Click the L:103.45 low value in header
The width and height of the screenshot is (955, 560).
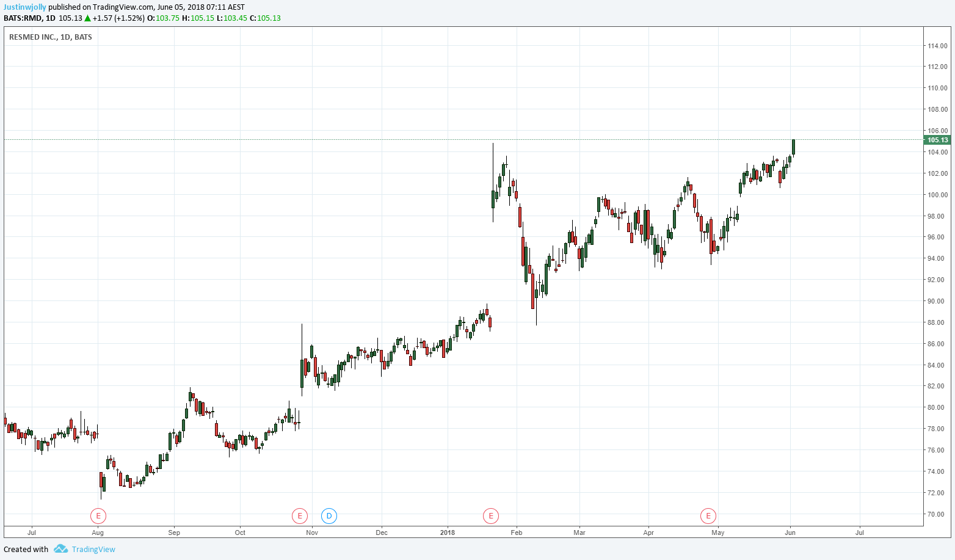232,18
